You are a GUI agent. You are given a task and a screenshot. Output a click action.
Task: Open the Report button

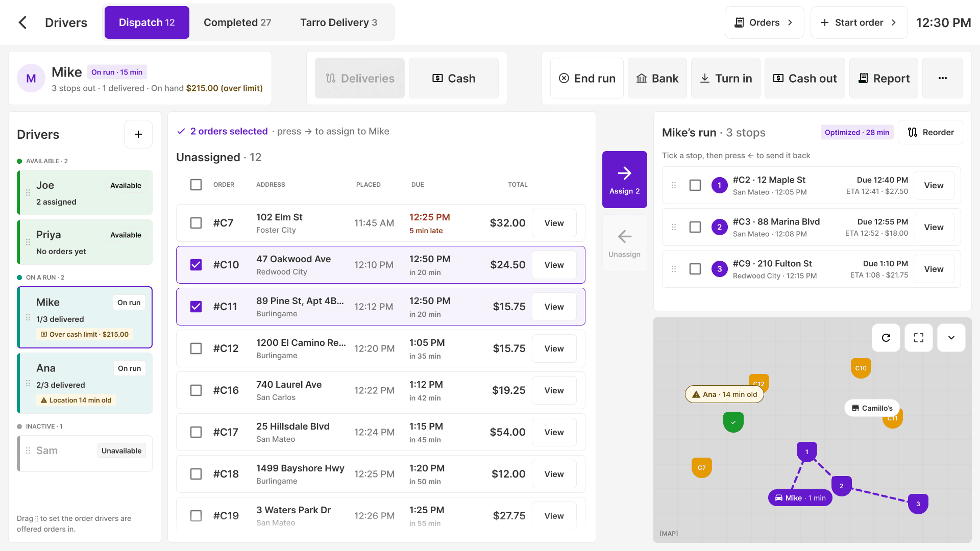pyautogui.click(x=884, y=78)
